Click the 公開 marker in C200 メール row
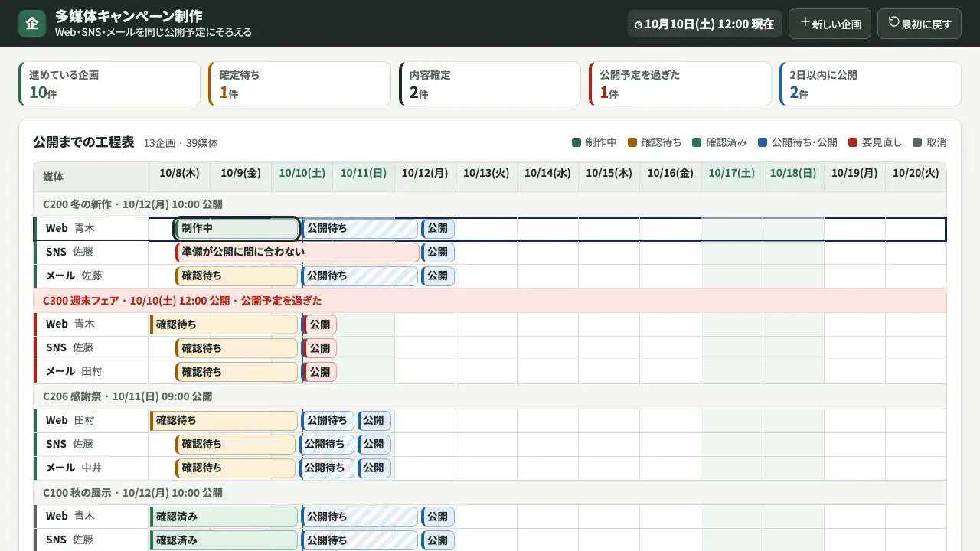980x551 pixels. (438, 276)
